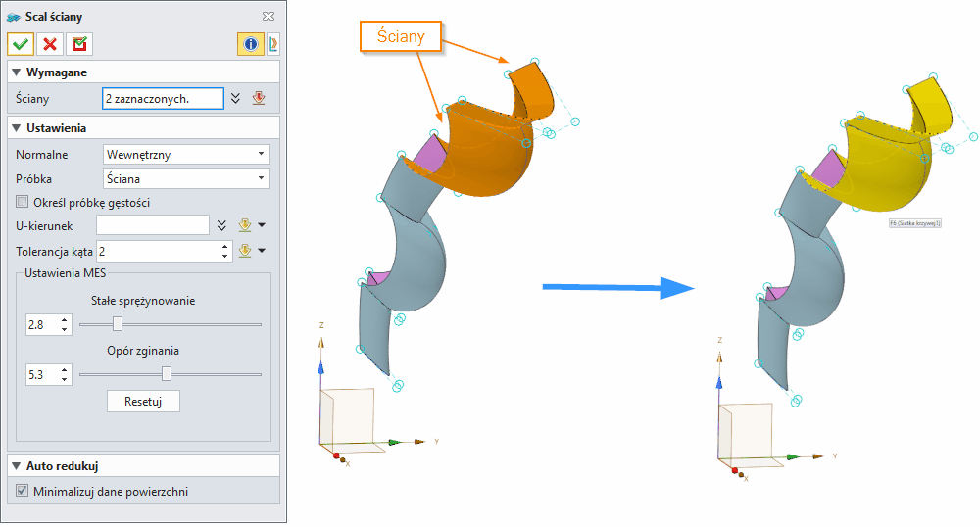Click the Resetuj button
Viewport: 980px width, 527px height.
coord(143,402)
